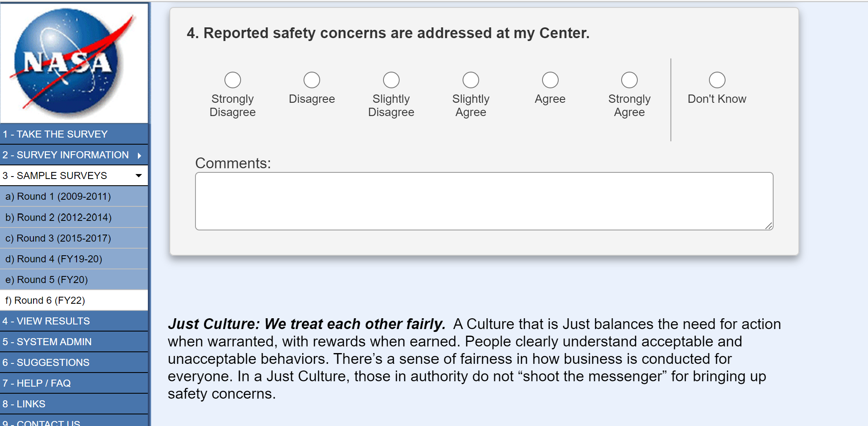Click inside the Comments text box
This screenshot has width=868, height=426.
[484, 201]
